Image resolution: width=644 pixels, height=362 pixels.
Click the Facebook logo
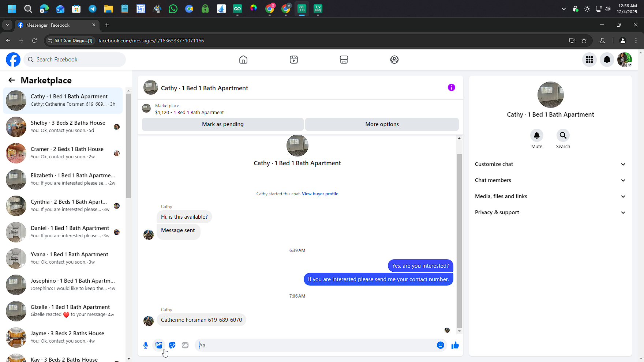(13, 60)
